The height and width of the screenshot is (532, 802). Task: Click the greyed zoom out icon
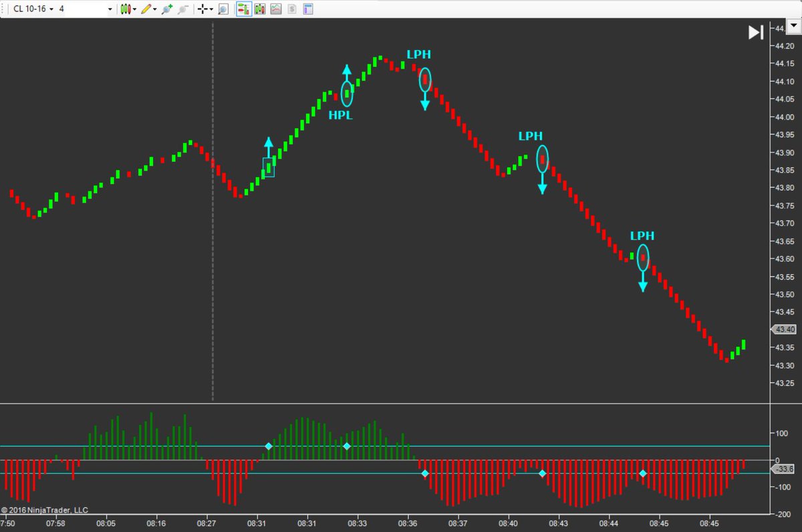coord(182,9)
